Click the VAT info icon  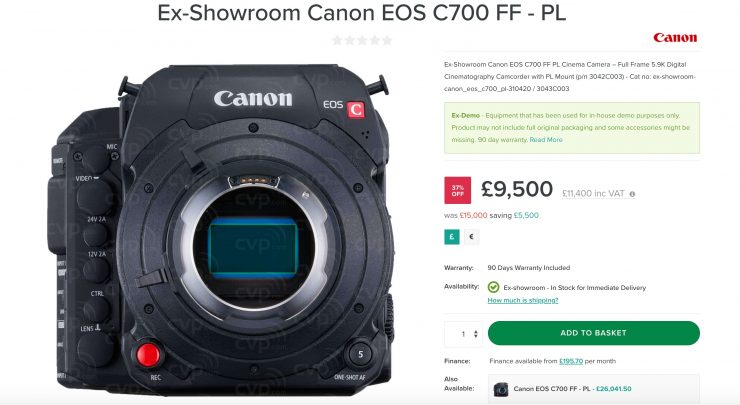[x=632, y=194]
